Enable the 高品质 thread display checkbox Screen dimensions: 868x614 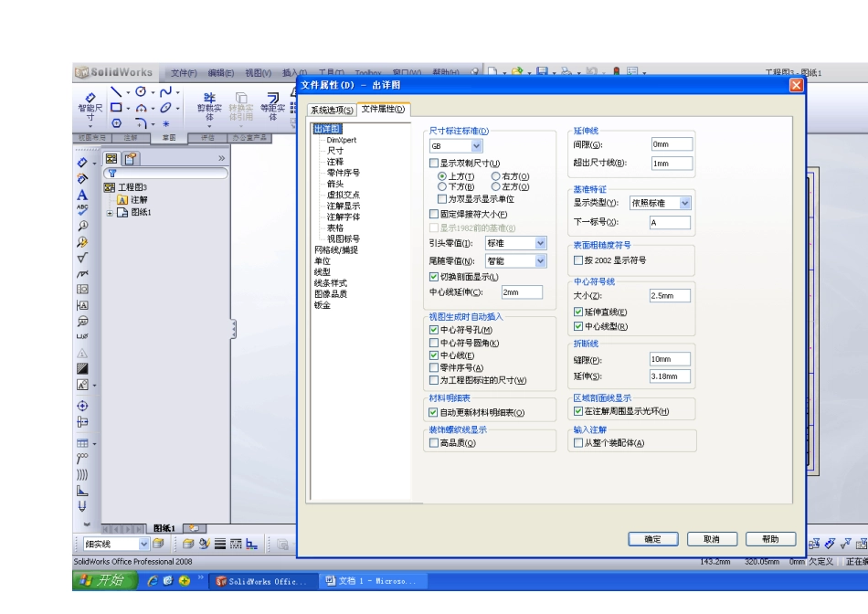click(x=434, y=442)
